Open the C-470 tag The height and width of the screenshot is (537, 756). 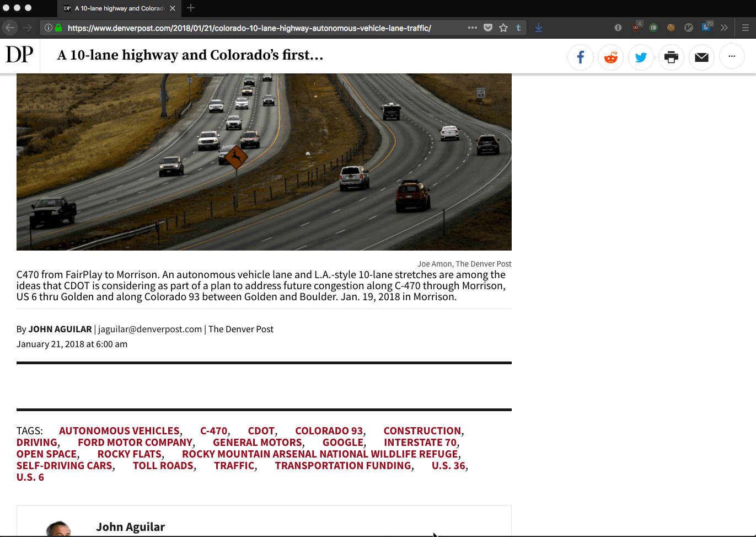pyautogui.click(x=214, y=430)
